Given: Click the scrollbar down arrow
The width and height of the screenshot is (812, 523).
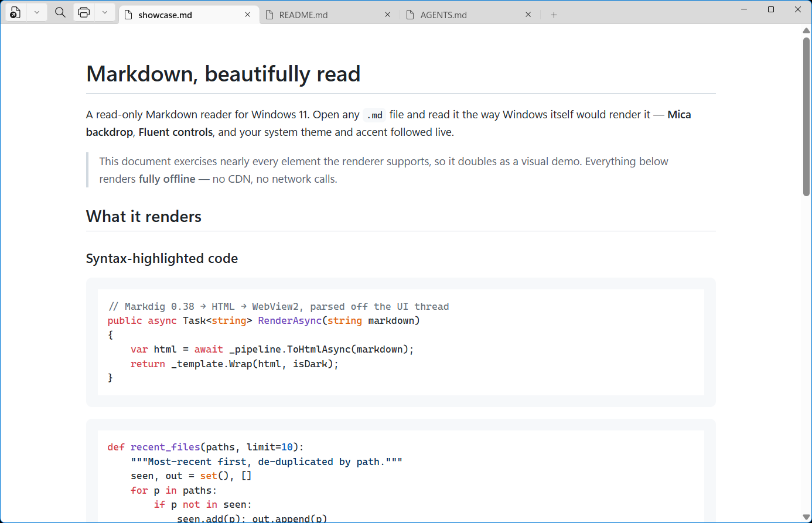Looking at the screenshot, I should click(807, 517).
